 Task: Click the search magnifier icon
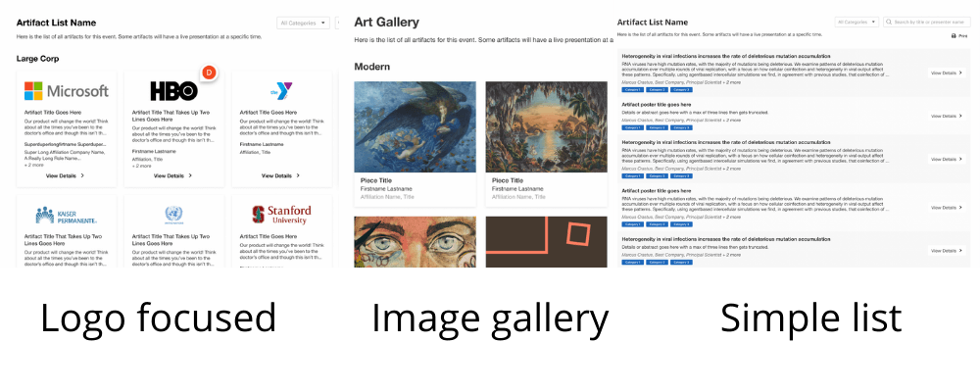888,22
